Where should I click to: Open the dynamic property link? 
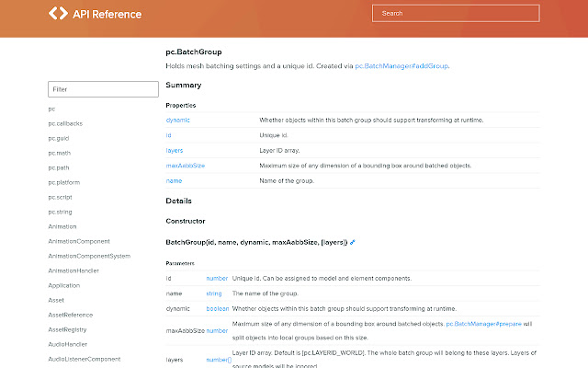coord(177,121)
